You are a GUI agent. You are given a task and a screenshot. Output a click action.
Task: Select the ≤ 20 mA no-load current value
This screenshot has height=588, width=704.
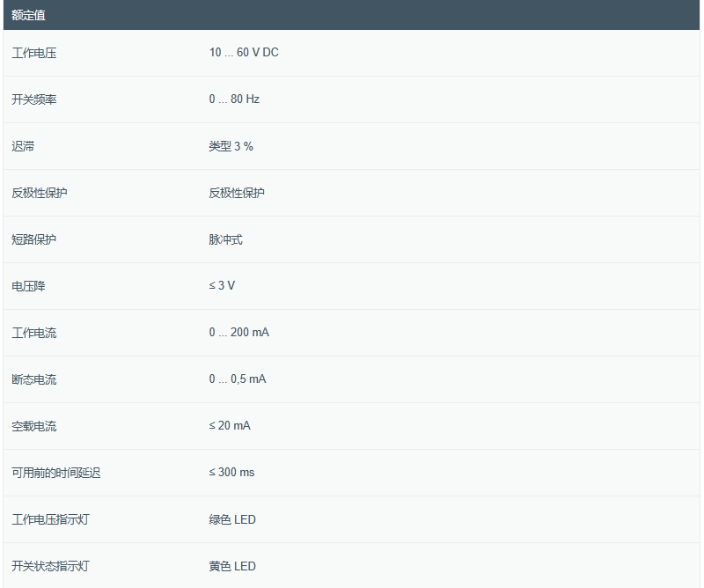pyautogui.click(x=230, y=426)
